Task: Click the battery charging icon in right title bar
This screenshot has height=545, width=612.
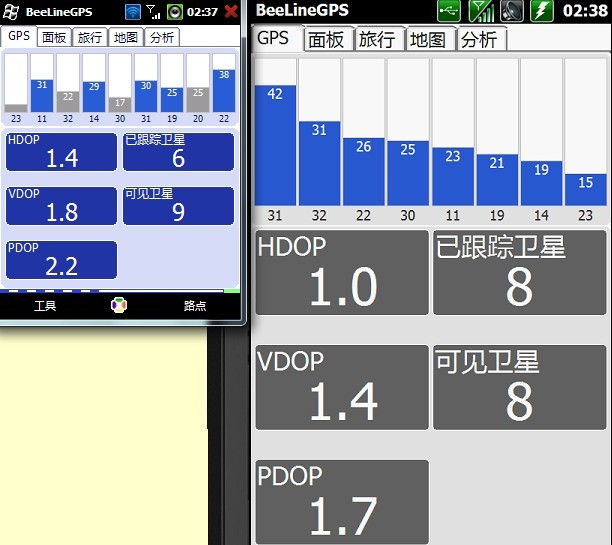Action: click(x=542, y=11)
